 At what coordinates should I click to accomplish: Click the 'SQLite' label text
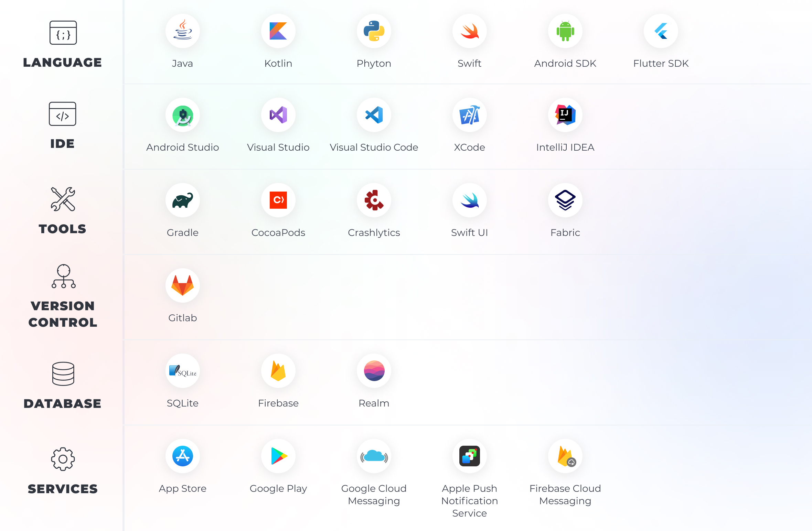(x=183, y=403)
